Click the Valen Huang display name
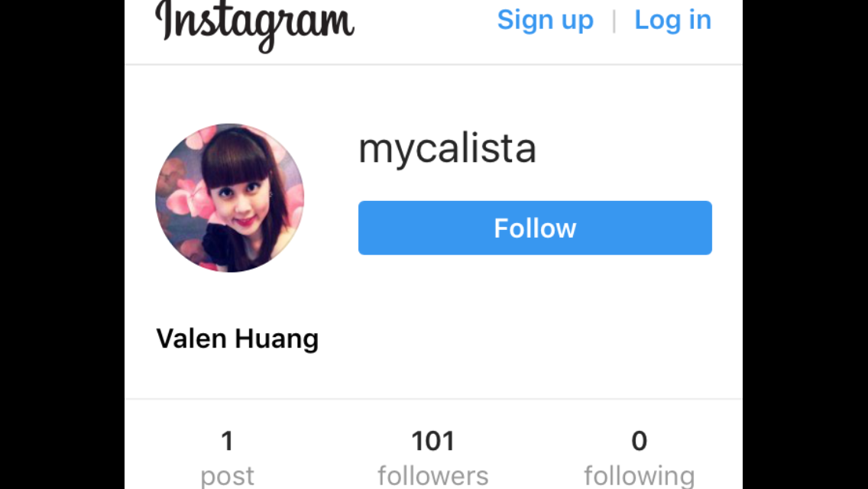Screen dimensions: 868x489 238,338
